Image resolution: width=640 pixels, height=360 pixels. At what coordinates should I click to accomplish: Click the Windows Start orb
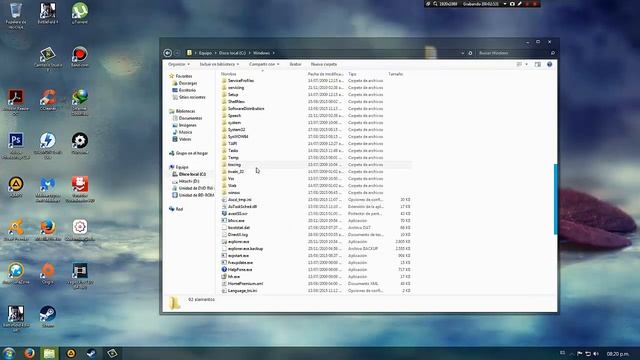(x=9, y=353)
